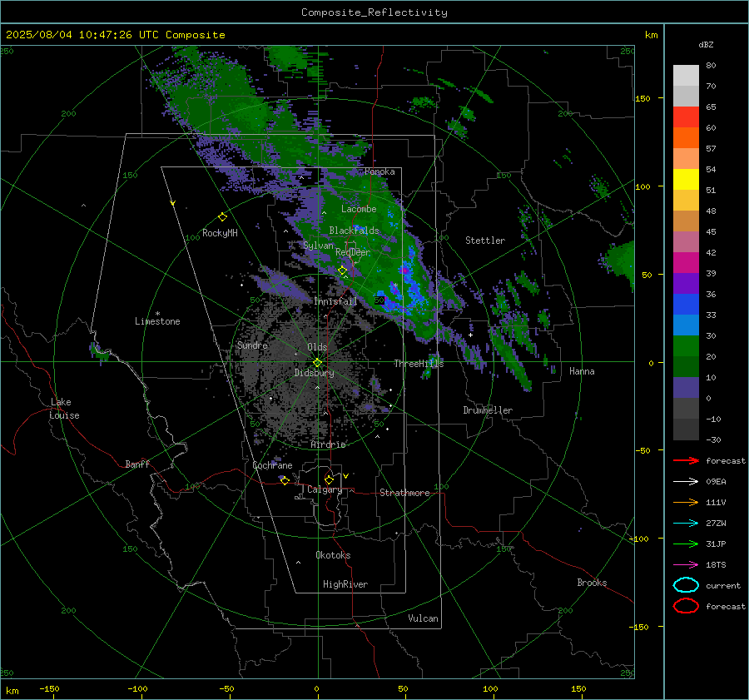Click the yellow diamond marker below RedDeer

(342, 271)
